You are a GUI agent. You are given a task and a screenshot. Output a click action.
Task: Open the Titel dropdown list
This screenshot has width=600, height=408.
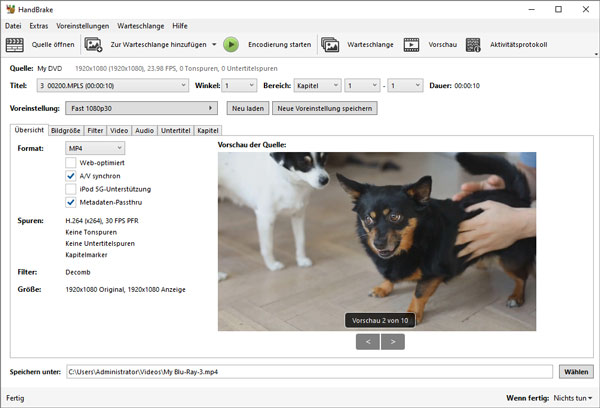113,85
